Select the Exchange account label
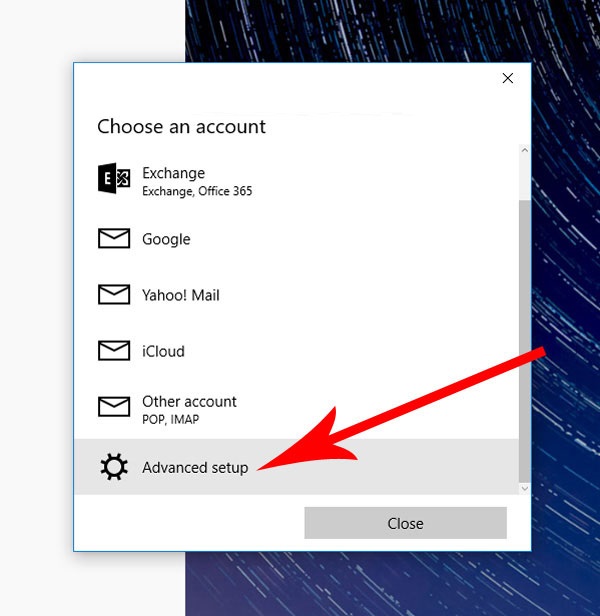This screenshot has width=600, height=616. (x=173, y=173)
